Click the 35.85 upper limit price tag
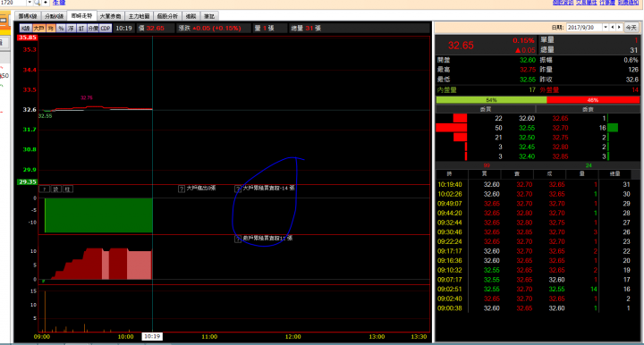644x345 pixels. click(x=28, y=38)
